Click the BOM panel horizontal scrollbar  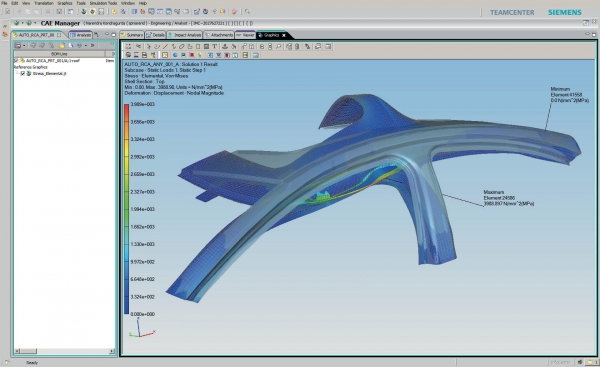tap(64, 351)
